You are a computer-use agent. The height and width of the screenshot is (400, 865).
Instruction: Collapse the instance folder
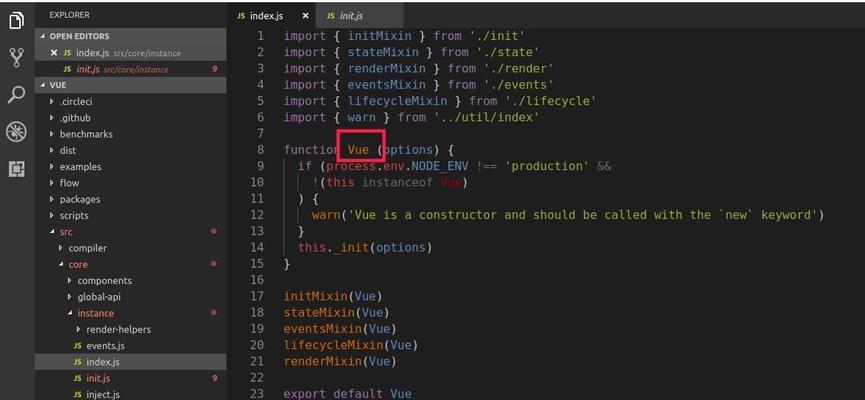tap(95, 313)
